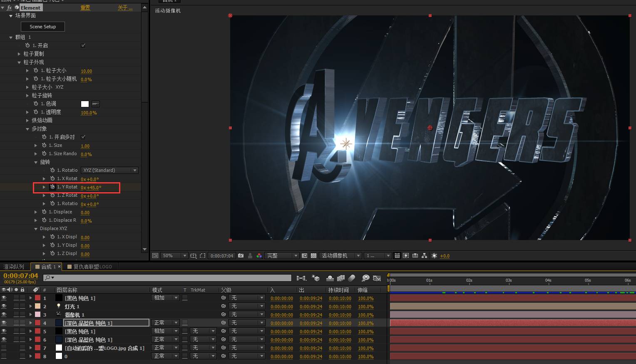This screenshot has height=364, width=636.
Task: Open the white 色调 color swatch
Action: (x=85, y=104)
